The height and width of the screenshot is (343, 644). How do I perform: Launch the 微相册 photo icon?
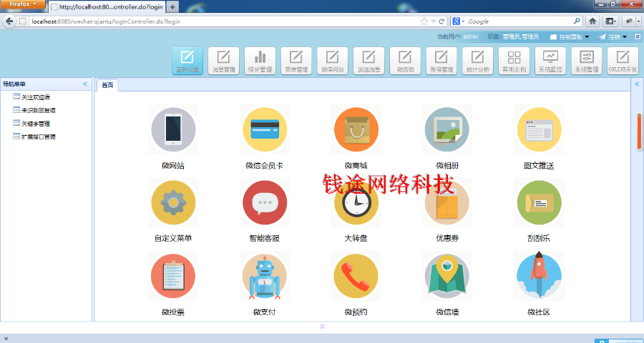[447, 129]
